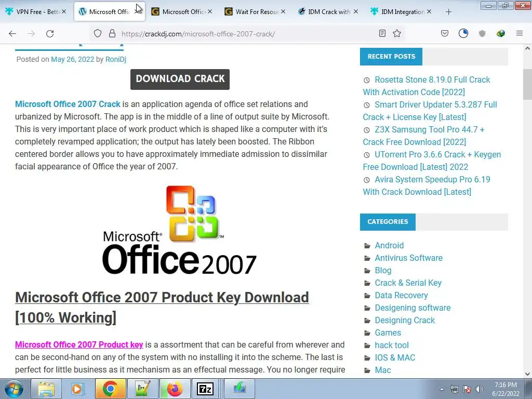Screen dimensions: 532x399
Task: Open Google Chrome from taskbar
Action: [x=110, y=389]
